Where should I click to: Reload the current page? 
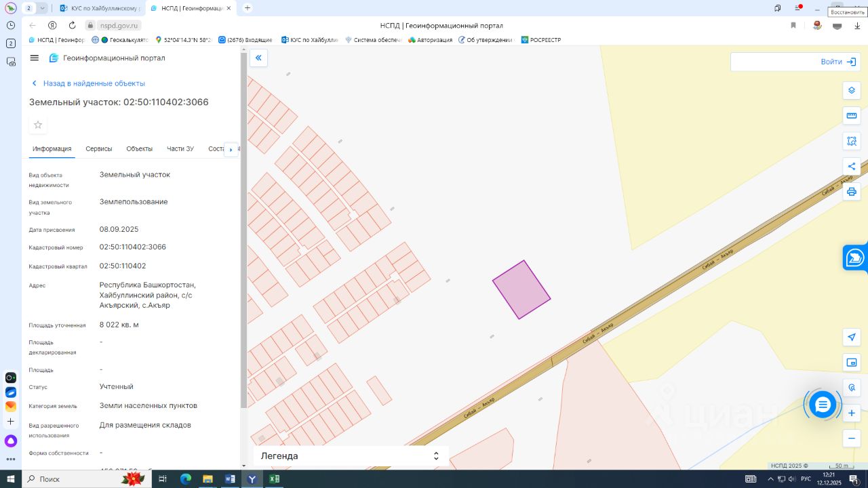coord(72,25)
